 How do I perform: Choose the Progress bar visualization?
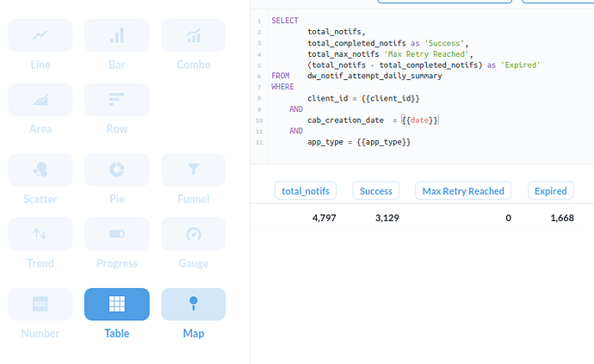[117, 234]
